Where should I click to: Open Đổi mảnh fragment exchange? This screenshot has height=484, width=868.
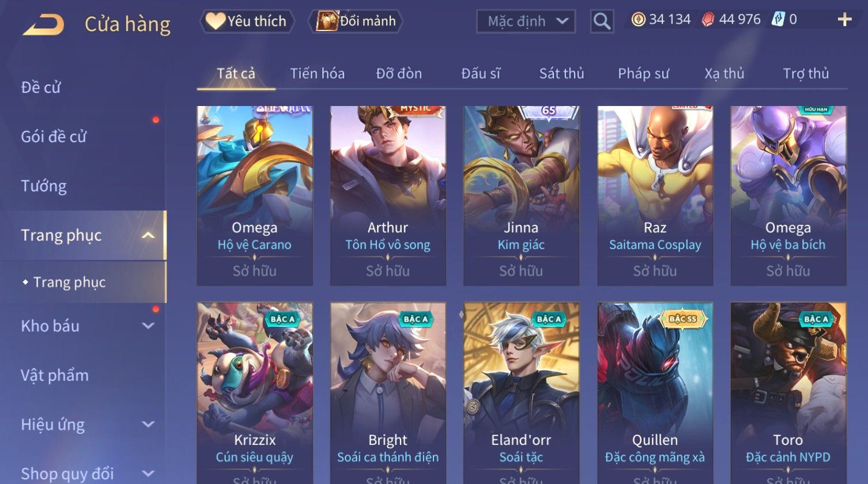tap(356, 21)
